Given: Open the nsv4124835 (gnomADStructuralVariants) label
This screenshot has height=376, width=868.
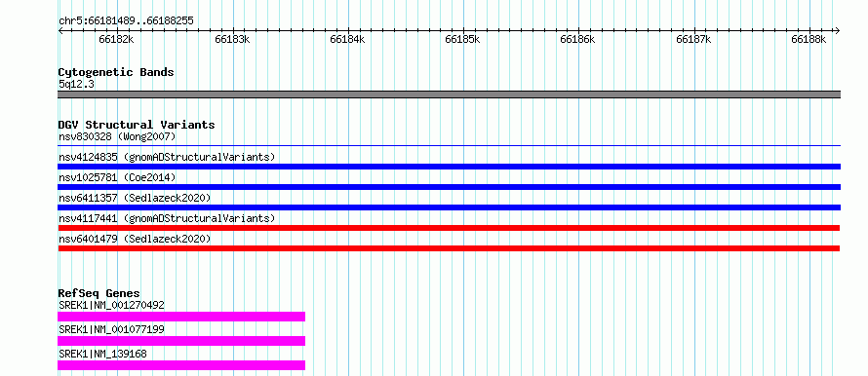Looking at the screenshot, I should [x=167, y=157].
